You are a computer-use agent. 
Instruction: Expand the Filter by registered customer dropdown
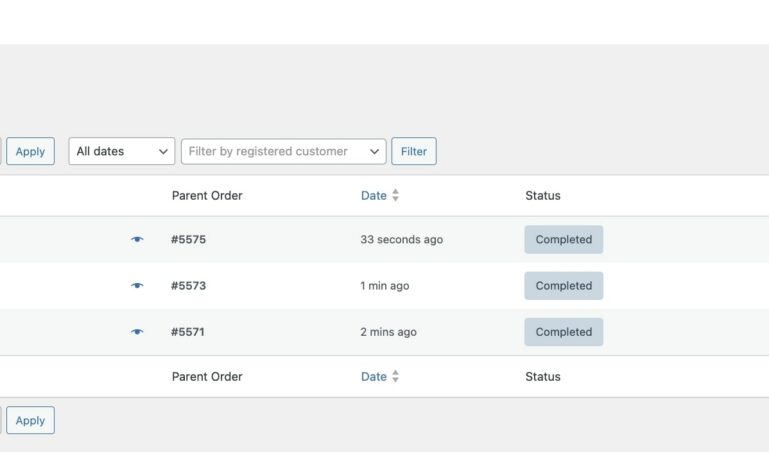283,152
